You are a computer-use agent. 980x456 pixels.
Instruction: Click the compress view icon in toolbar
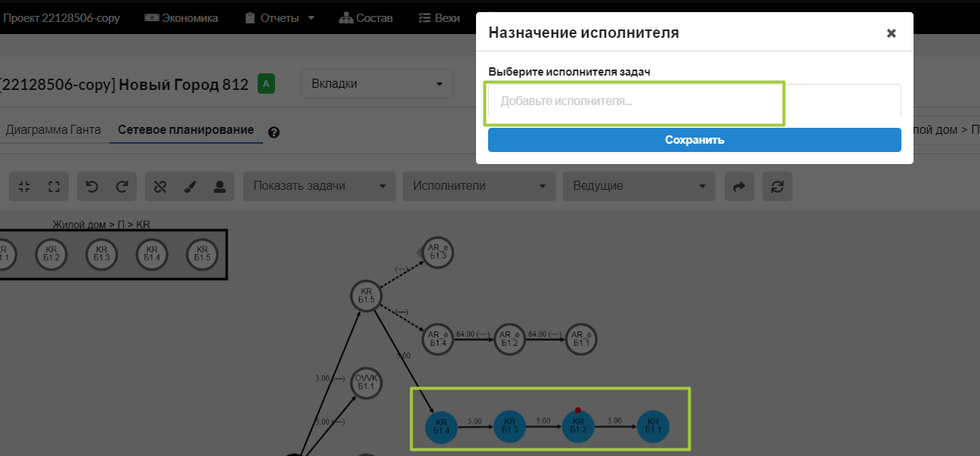pyautogui.click(x=24, y=186)
